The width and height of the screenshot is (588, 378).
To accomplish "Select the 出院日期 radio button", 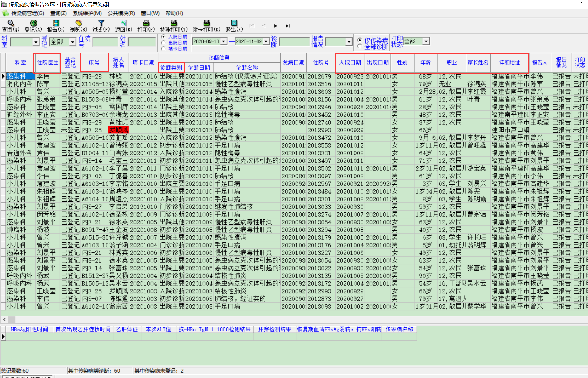I will pyautogui.click(x=163, y=43).
